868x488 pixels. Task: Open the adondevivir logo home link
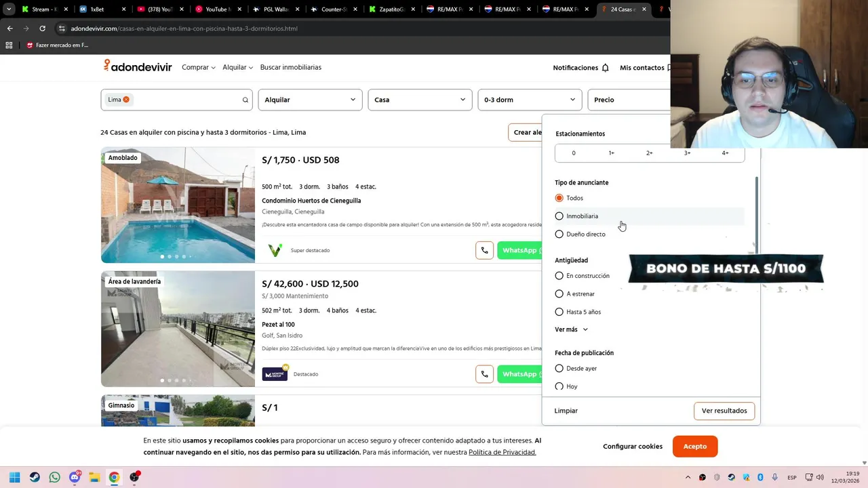138,66
